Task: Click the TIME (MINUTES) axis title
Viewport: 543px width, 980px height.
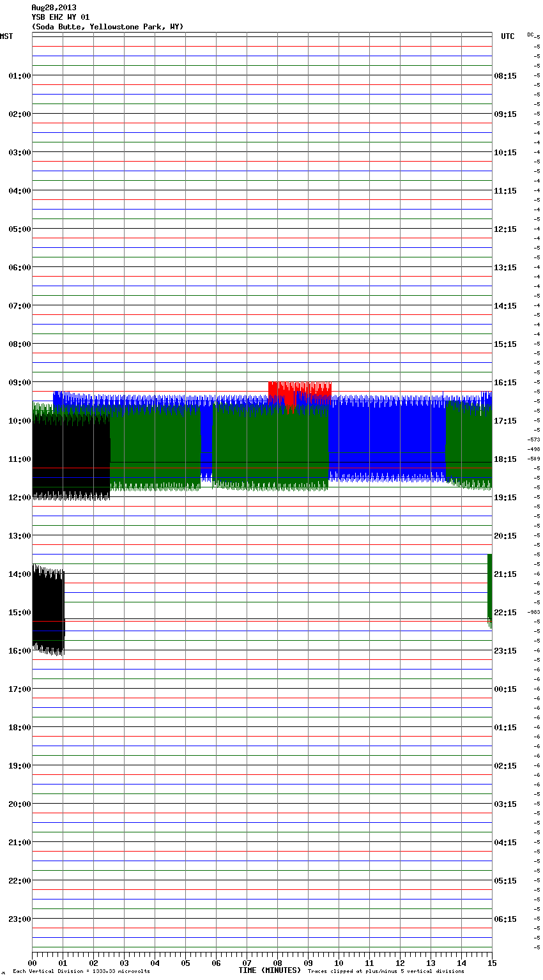Action: click(270, 970)
